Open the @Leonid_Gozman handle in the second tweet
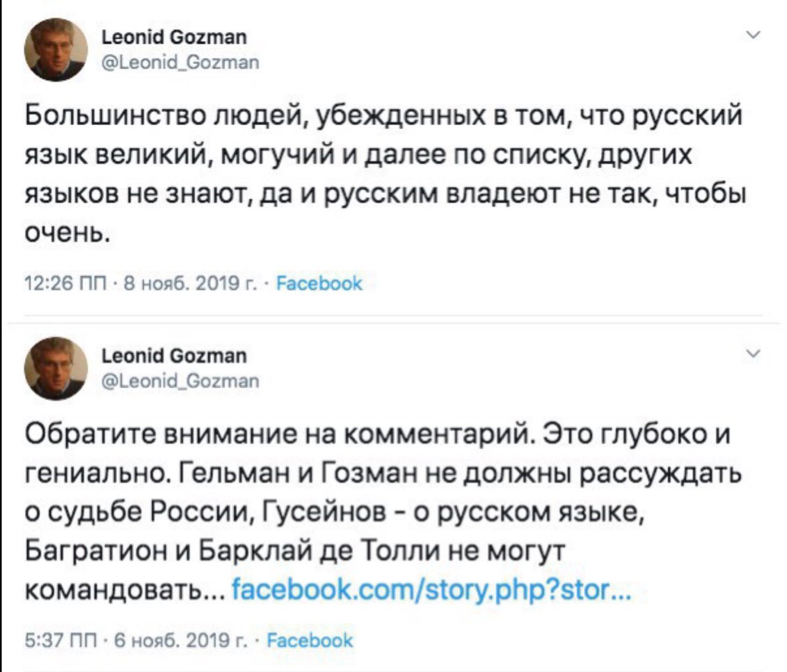787x672 pixels. point(180,381)
